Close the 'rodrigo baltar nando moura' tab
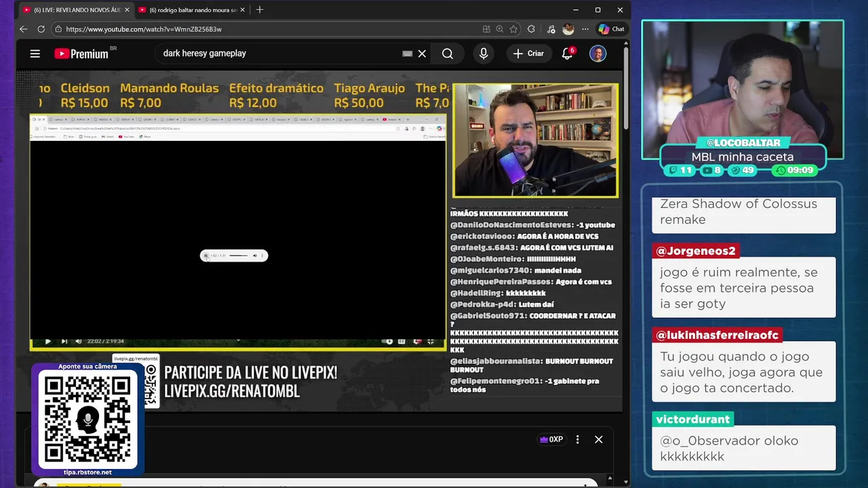This screenshot has height=488, width=868. (x=242, y=10)
